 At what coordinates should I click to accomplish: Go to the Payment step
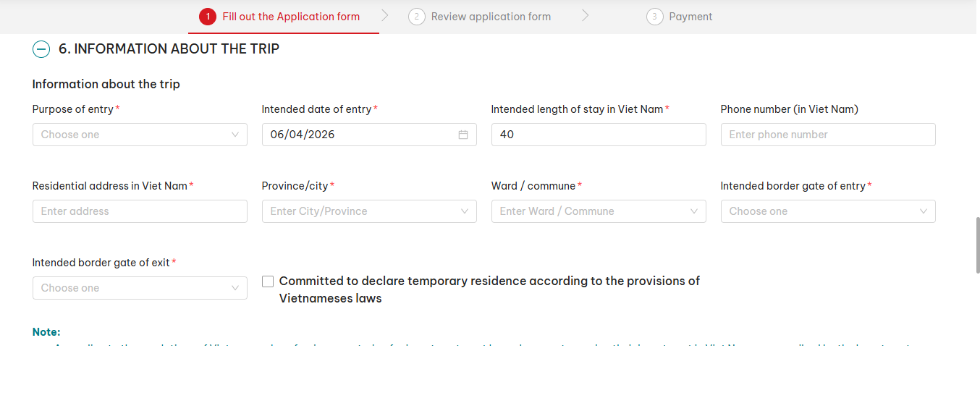690,17
